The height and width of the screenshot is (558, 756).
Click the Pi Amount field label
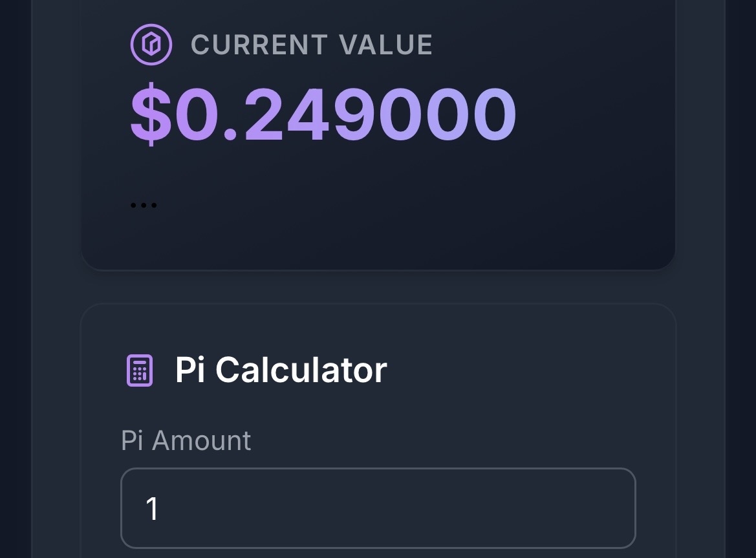click(x=186, y=441)
